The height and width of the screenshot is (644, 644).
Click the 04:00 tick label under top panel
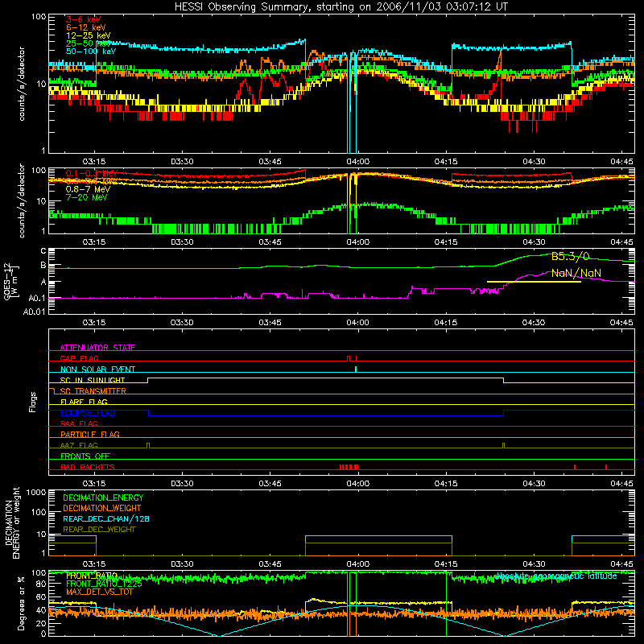tap(357, 162)
